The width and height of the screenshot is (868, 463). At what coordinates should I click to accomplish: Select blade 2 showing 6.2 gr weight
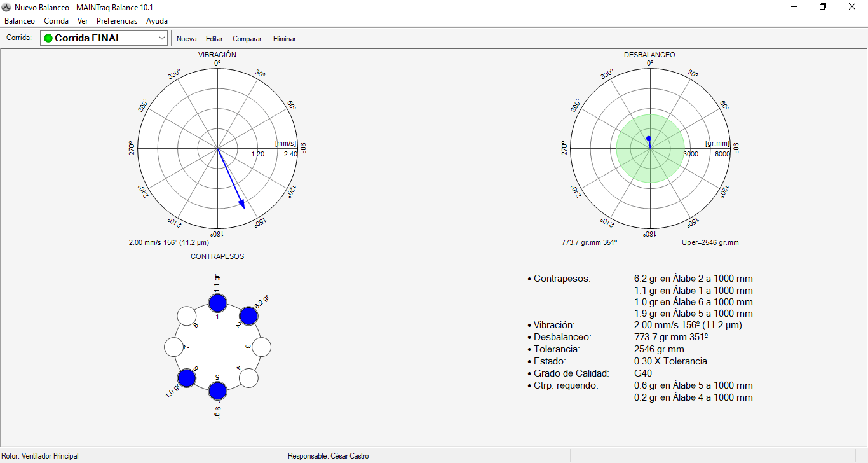tap(250, 315)
